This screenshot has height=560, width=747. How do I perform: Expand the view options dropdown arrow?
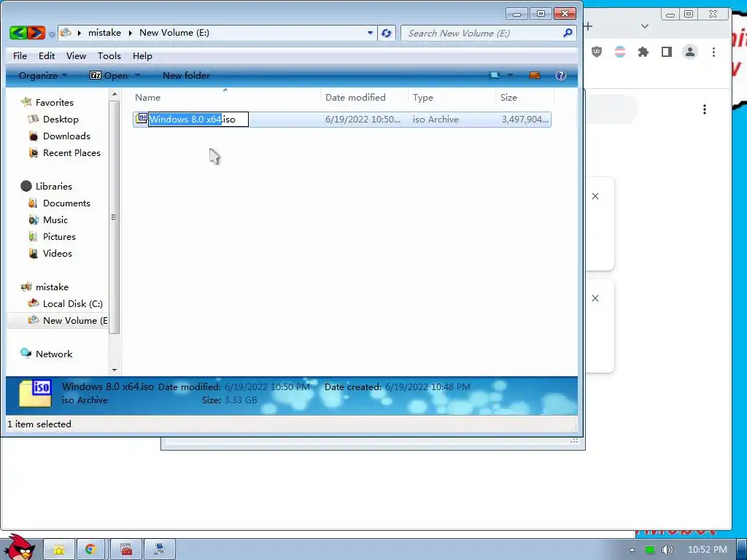510,75
